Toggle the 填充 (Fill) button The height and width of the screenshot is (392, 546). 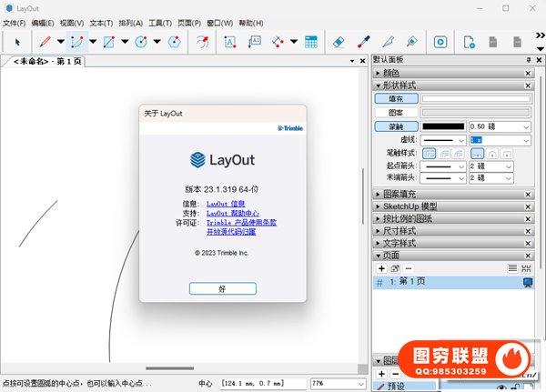(395, 98)
